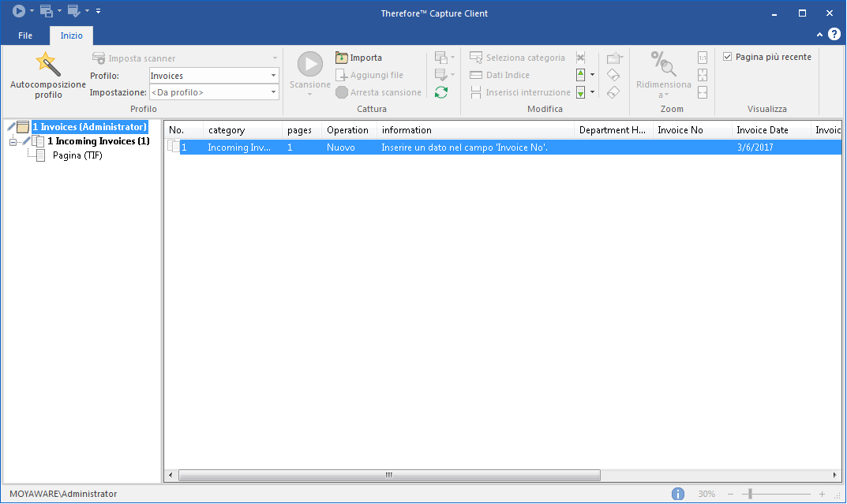Click the green refresh icon in Cattura group
The height and width of the screenshot is (504, 847).
441,91
